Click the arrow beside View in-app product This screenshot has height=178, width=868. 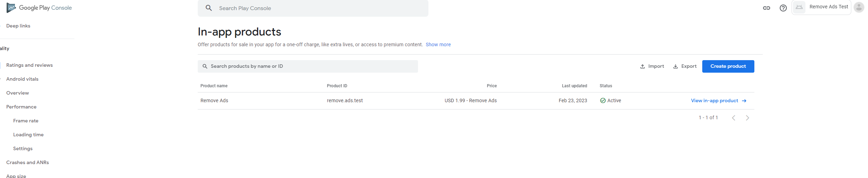744,101
